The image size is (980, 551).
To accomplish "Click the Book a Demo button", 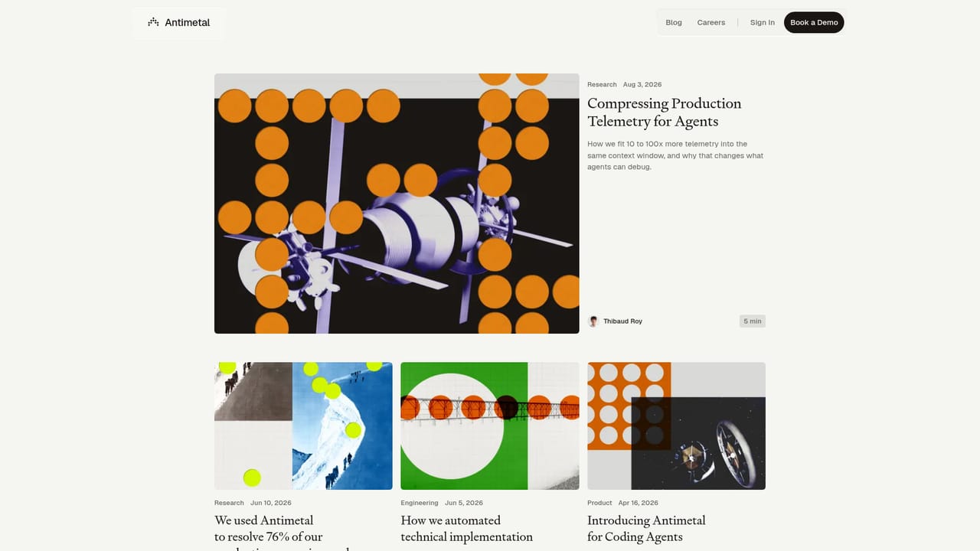I will point(814,22).
